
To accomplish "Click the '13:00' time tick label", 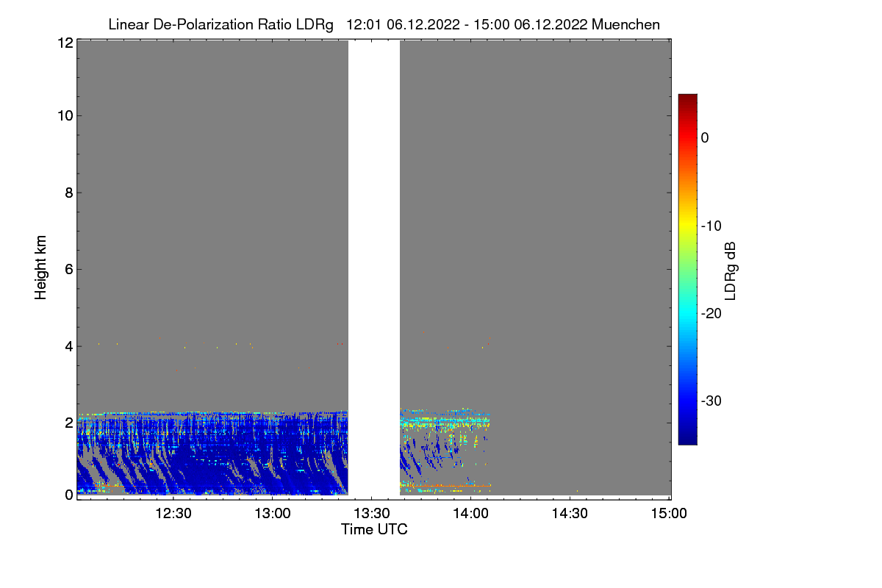I will coord(273,514).
